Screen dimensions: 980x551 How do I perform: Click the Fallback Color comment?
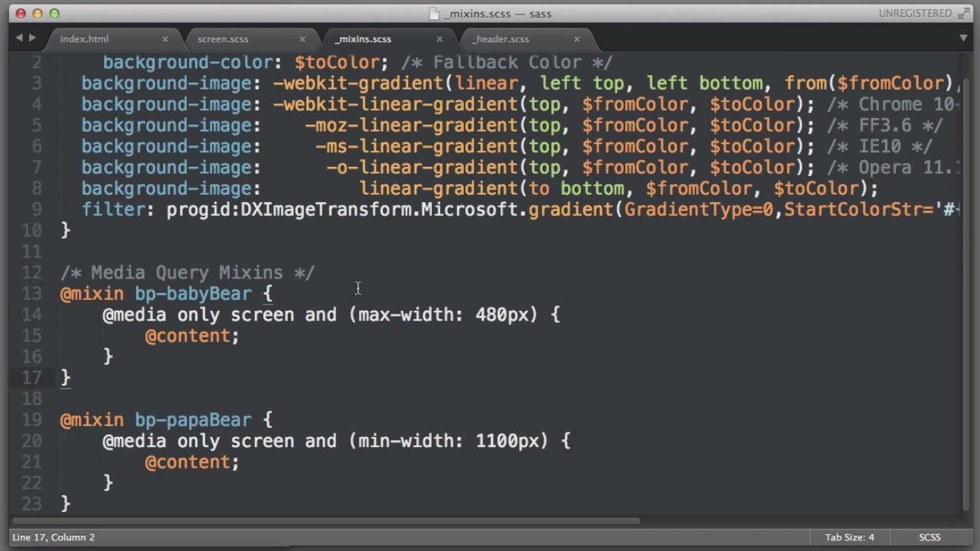(507, 63)
